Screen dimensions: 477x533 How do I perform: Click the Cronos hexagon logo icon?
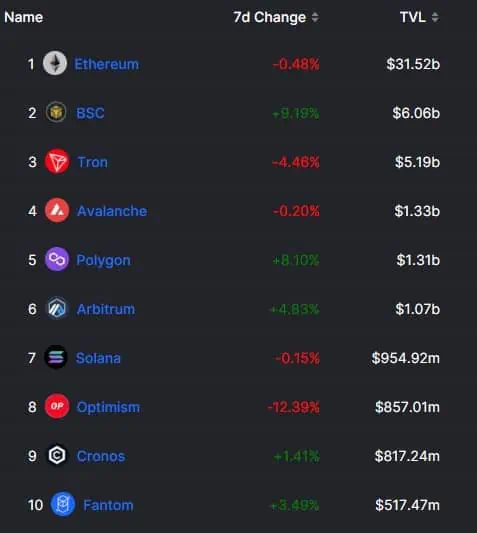point(57,455)
